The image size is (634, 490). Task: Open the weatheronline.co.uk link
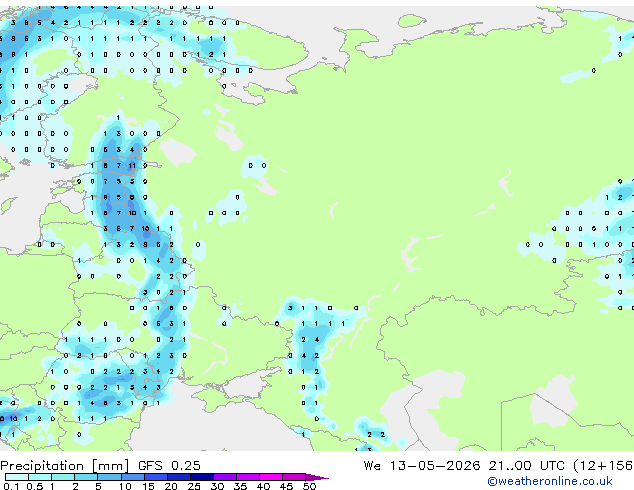pyautogui.click(x=550, y=481)
